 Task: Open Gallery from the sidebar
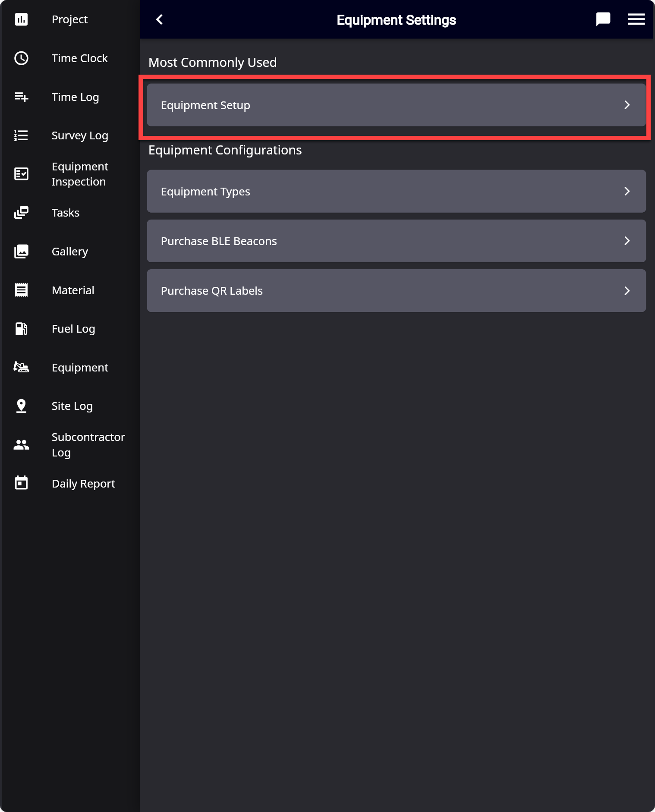(70, 252)
